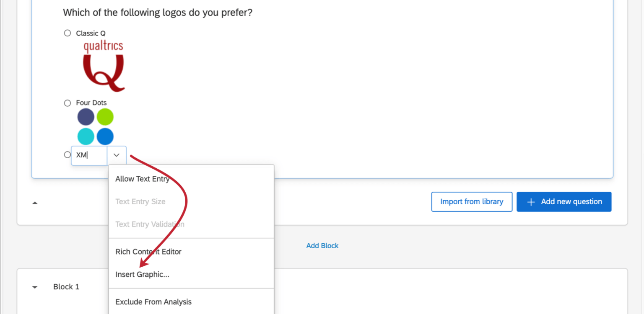644x314 pixels.
Task: Select the Classic Q radio button
Action: coord(67,33)
